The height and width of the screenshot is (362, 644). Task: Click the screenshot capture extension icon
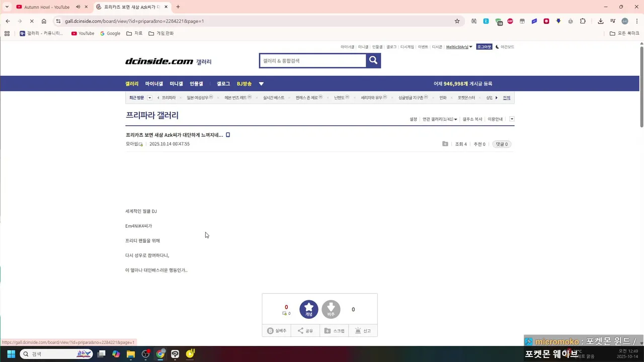(474, 21)
